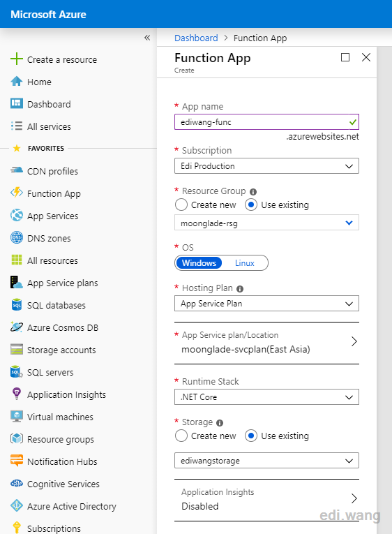Open the Runtime Stack .NET Core dropdown
Viewport: 392px width, 534px height.
(266, 397)
